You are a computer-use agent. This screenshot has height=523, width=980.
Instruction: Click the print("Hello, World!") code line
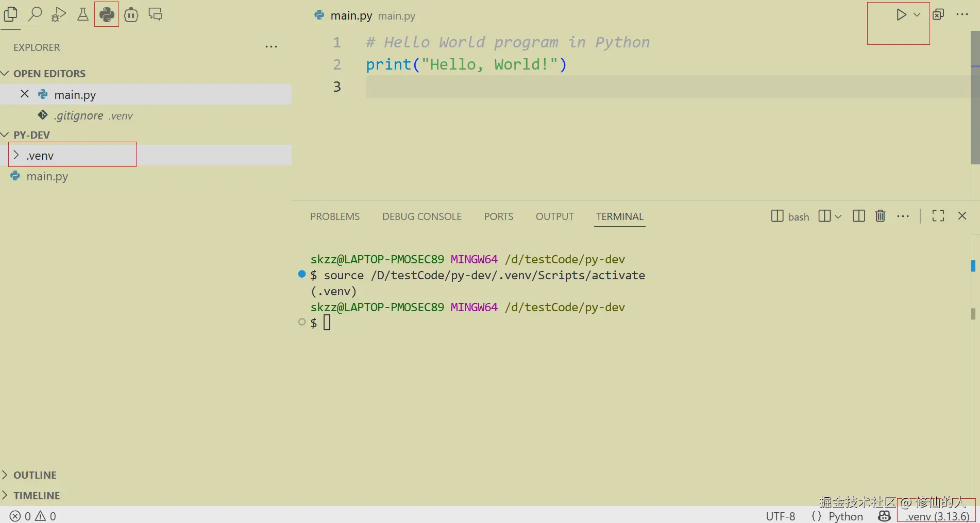pyautogui.click(x=466, y=64)
